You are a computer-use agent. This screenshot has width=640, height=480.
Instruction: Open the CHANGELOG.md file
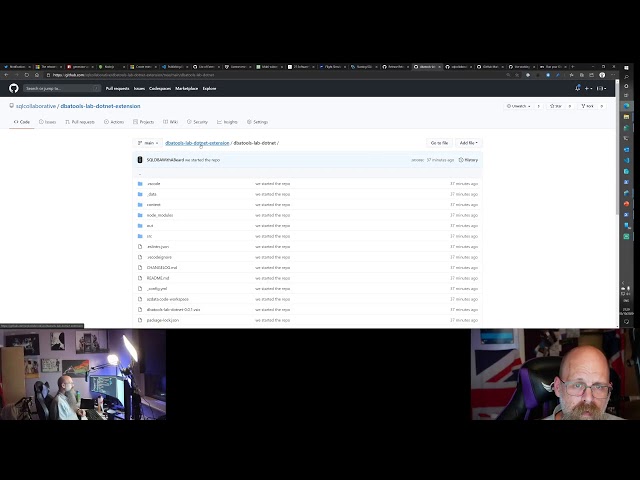coord(162,268)
